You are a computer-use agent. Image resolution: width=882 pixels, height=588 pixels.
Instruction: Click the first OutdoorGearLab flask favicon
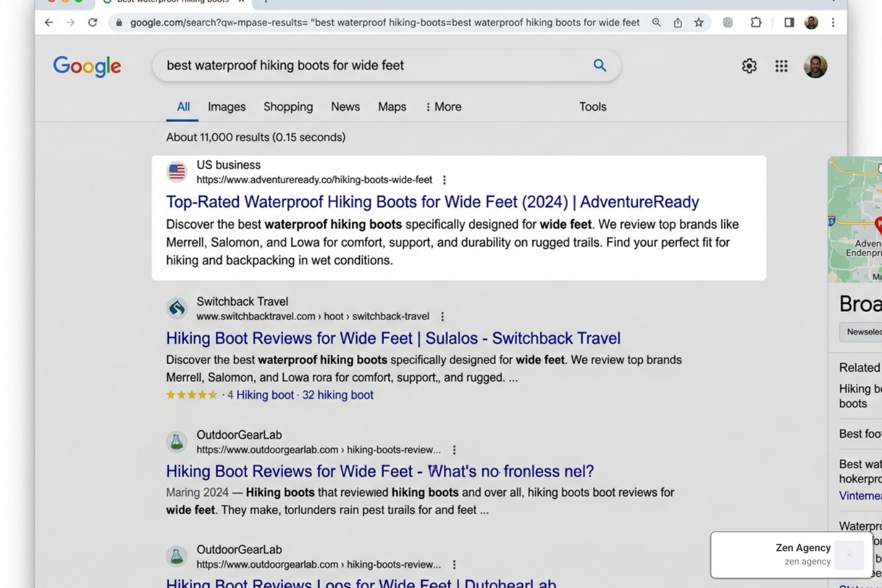point(177,442)
